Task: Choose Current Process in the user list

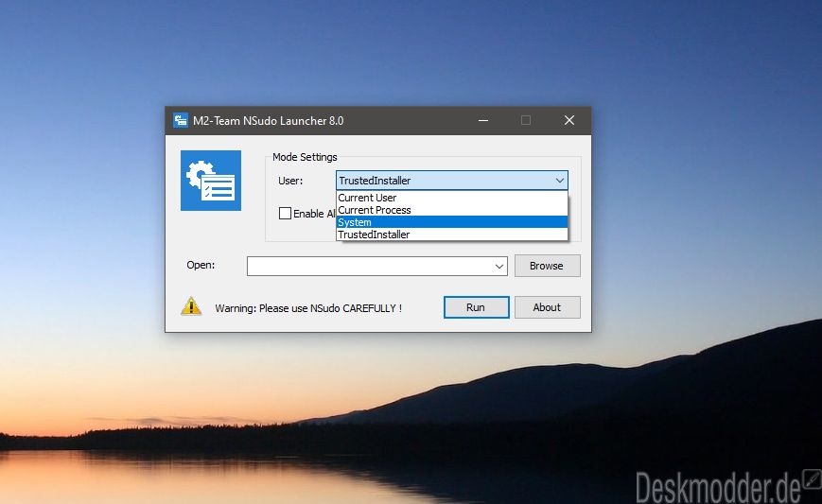Action: tap(451, 210)
